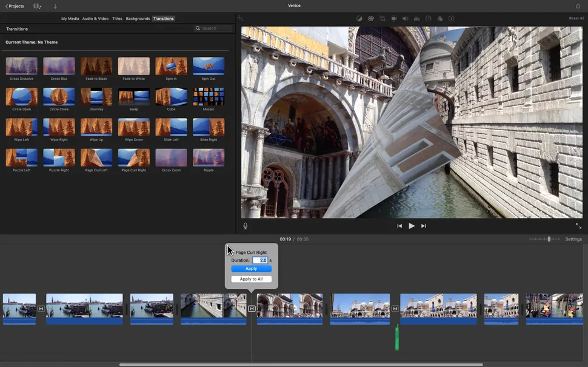Select the Mosaic transition thumbnail
588x367 pixels.
[209, 97]
